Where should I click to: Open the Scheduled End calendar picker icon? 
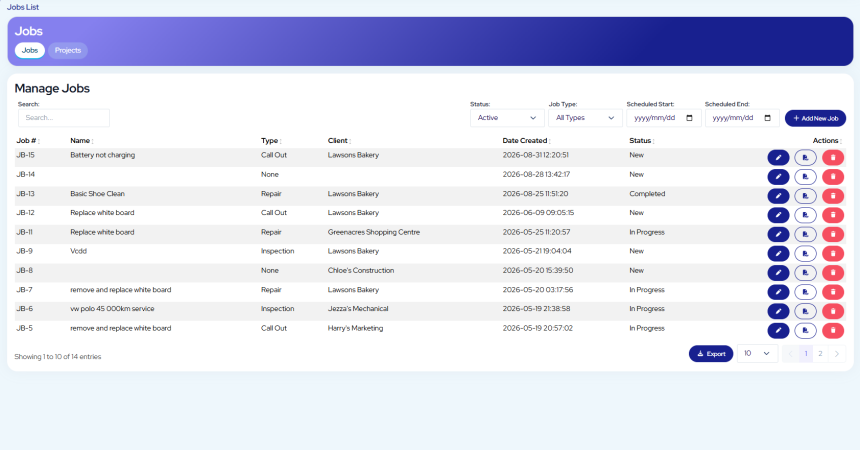[x=768, y=118]
